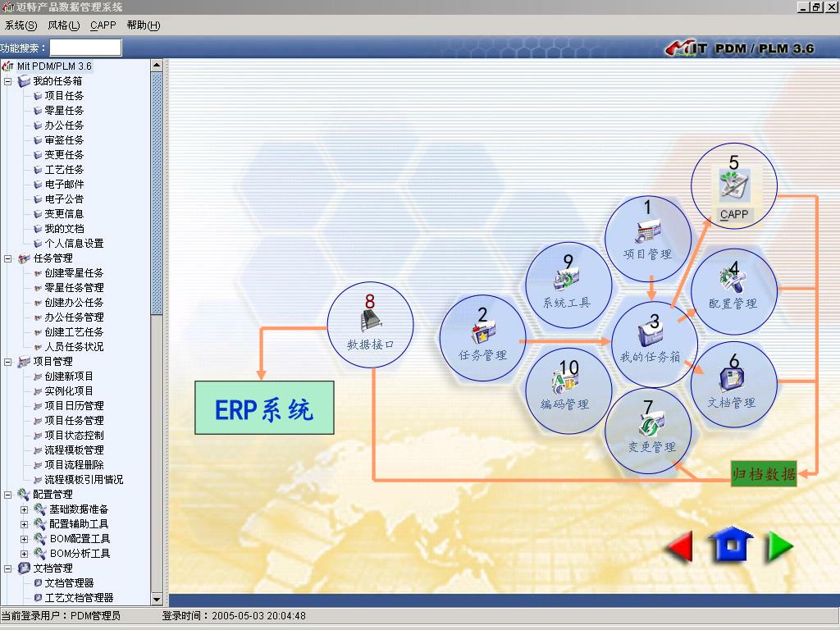Select 变更任务 in the tree
This screenshot has width=840, height=630.
point(64,155)
